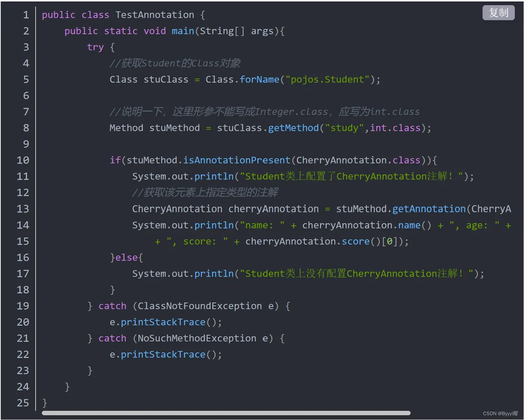
Task: Click the println string on line 17
Action: (x=357, y=274)
